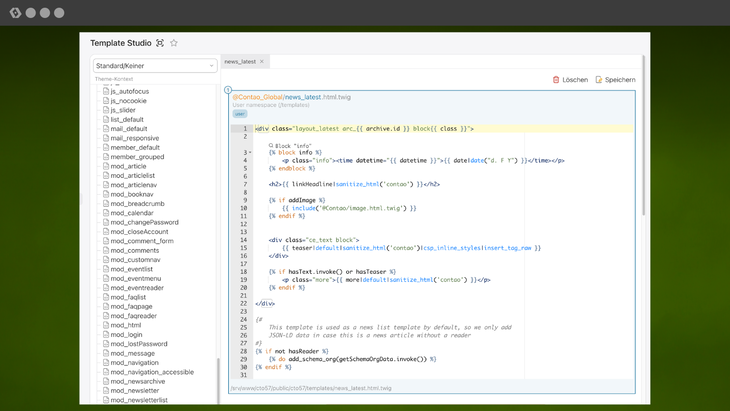This screenshot has height=411, width=730.
Task: Close the news_latest tab
Action: pos(262,62)
